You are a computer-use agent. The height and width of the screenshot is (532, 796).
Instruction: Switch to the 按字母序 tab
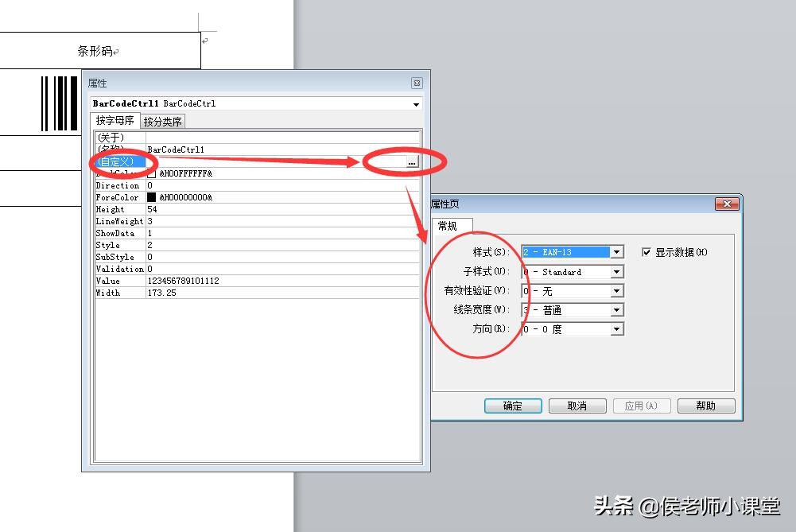pyautogui.click(x=115, y=120)
